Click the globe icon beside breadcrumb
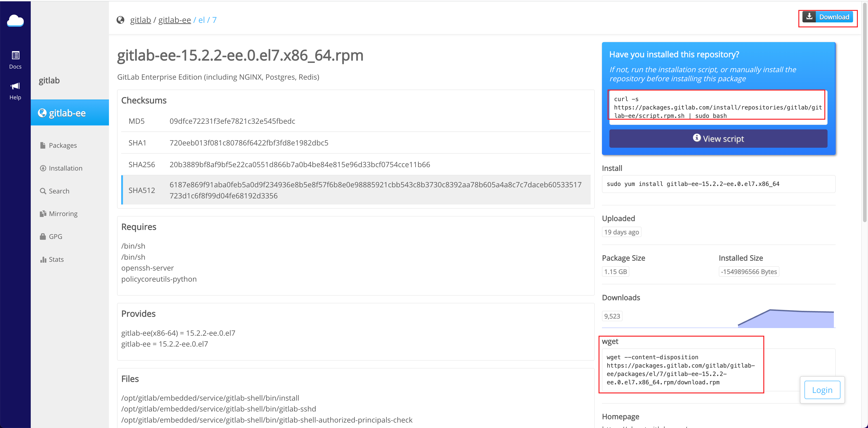This screenshot has height=428, width=868. point(120,20)
